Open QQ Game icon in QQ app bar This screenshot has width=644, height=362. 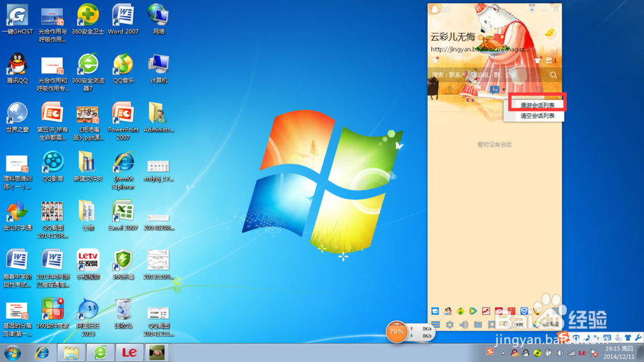point(448,311)
